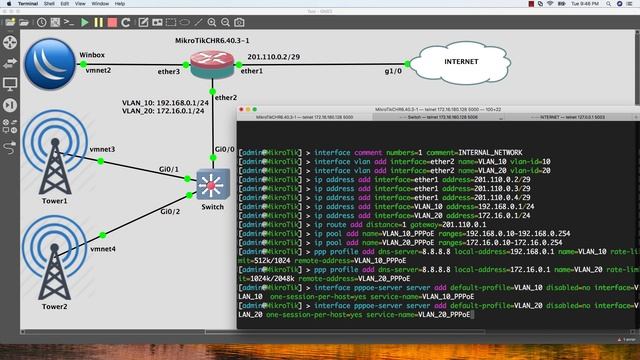The width and height of the screenshot is (640, 360).
Task: Select the add a link cable tool
Action: click(10, 147)
